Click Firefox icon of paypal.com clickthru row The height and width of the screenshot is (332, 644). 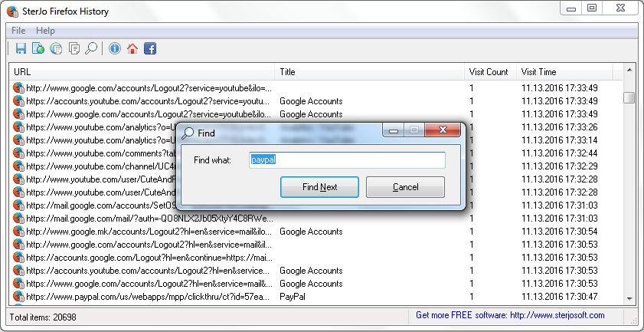(x=18, y=296)
